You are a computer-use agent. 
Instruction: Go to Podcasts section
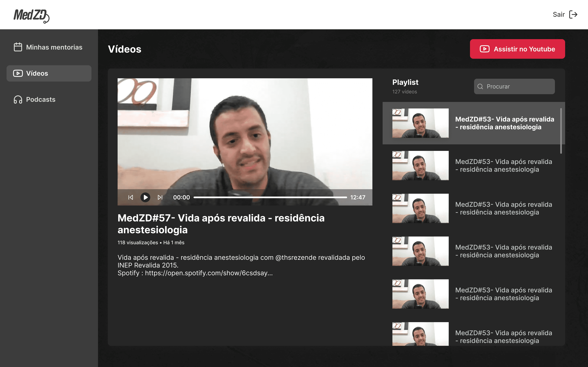(41, 99)
